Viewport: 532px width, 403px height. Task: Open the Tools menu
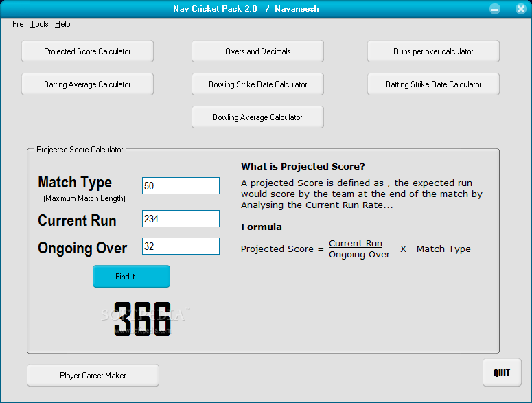click(x=39, y=24)
